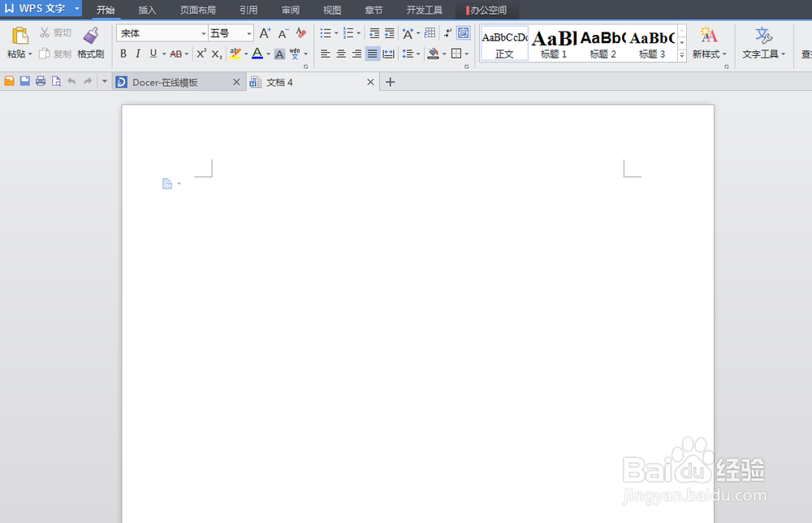Apply paragraph shading fill color
812x523 pixels.
click(x=434, y=54)
